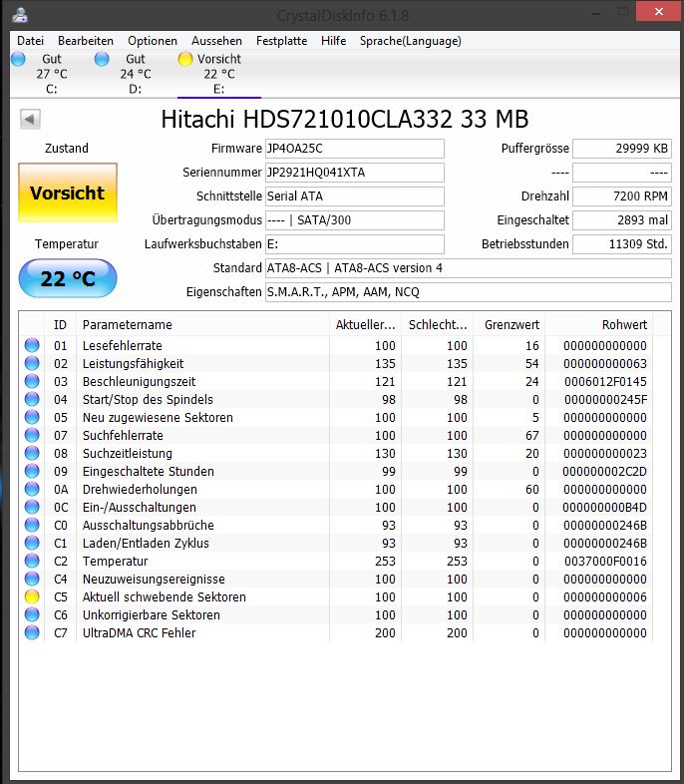Click the Schlecht... column header

(437, 325)
